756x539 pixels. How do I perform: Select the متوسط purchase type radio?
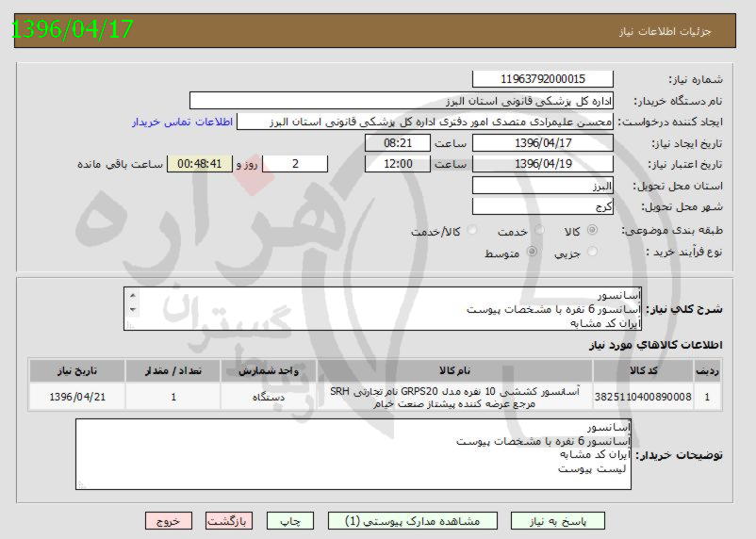pyautogui.click(x=532, y=252)
